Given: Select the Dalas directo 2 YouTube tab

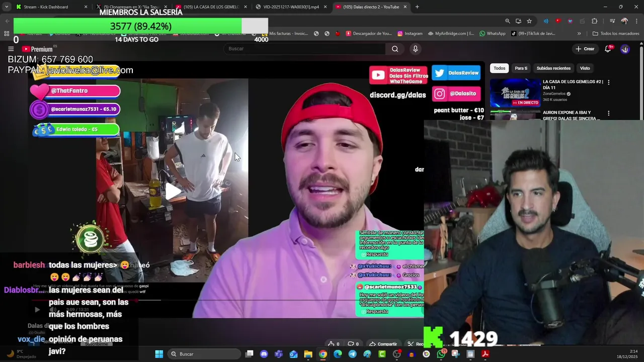Looking at the screenshot, I should click(371, 7).
